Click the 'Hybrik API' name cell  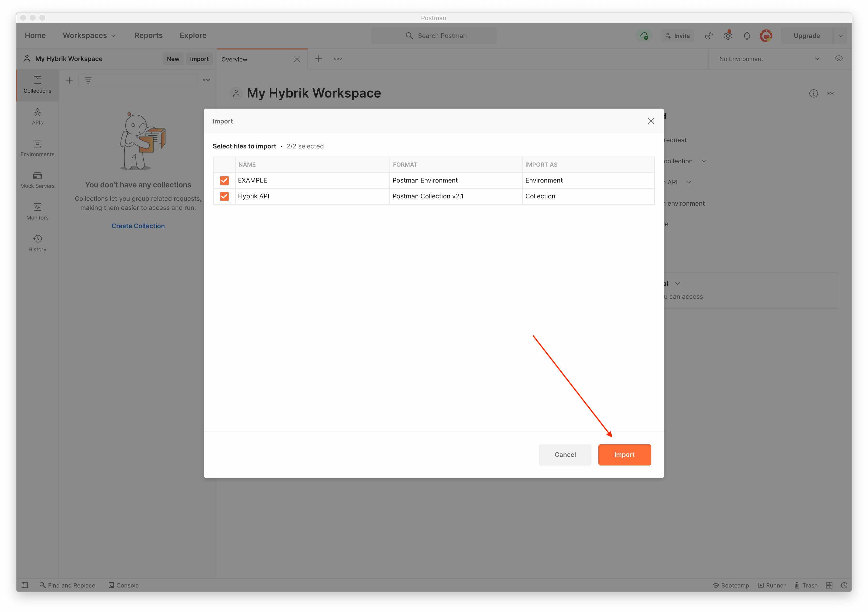point(312,196)
